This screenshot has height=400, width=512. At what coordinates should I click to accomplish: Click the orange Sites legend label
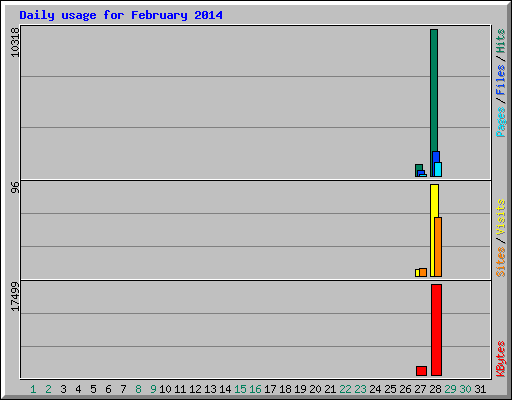(x=500, y=262)
